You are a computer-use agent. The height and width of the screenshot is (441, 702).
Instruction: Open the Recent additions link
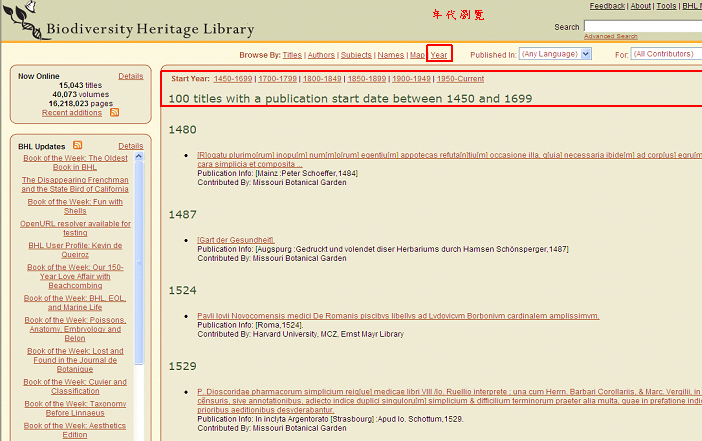coord(72,113)
